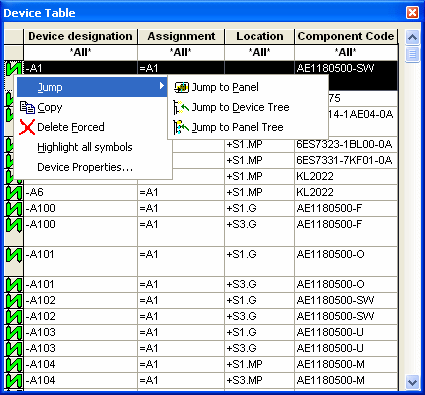Screen dimensions: 425x395
Task: Click +S1.MP location in -A6 row
Action: click(244, 192)
